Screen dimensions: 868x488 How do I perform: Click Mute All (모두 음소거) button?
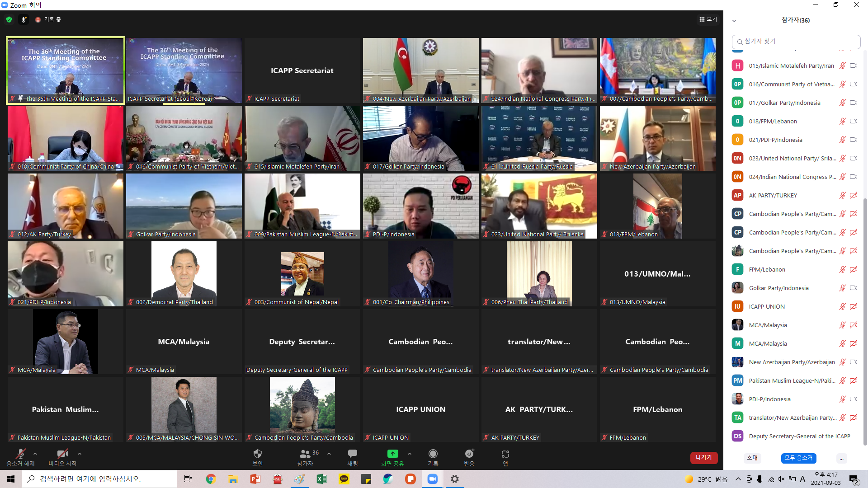click(798, 458)
